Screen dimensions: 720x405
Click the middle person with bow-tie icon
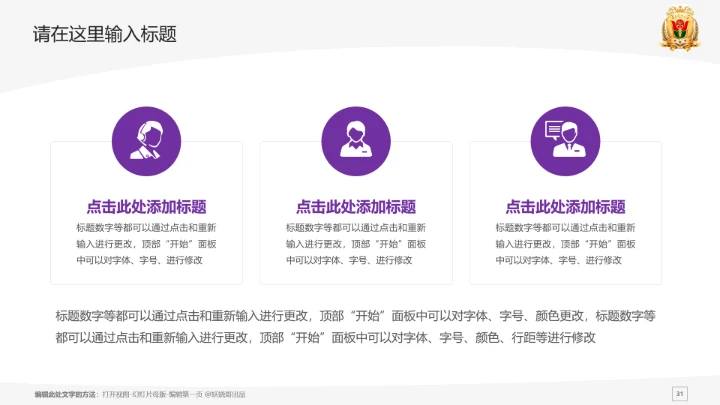pyautogui.click(x=356, y=141)
